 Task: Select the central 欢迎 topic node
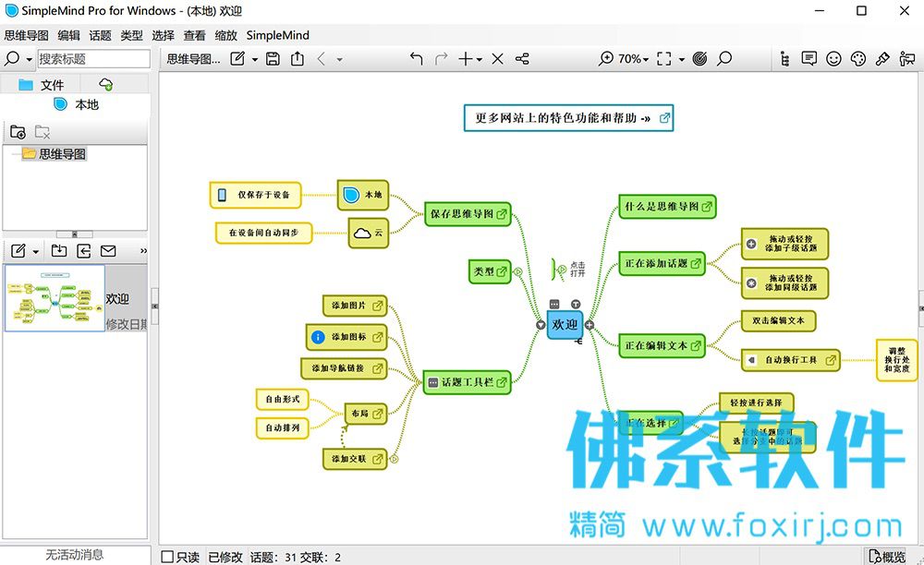click(565, 325)
